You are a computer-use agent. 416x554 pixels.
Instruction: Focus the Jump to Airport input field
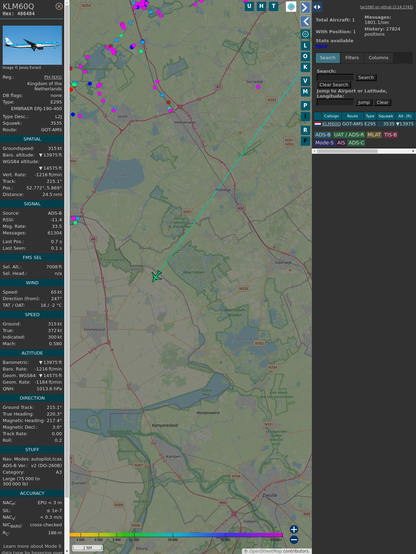tap(335, 102)
